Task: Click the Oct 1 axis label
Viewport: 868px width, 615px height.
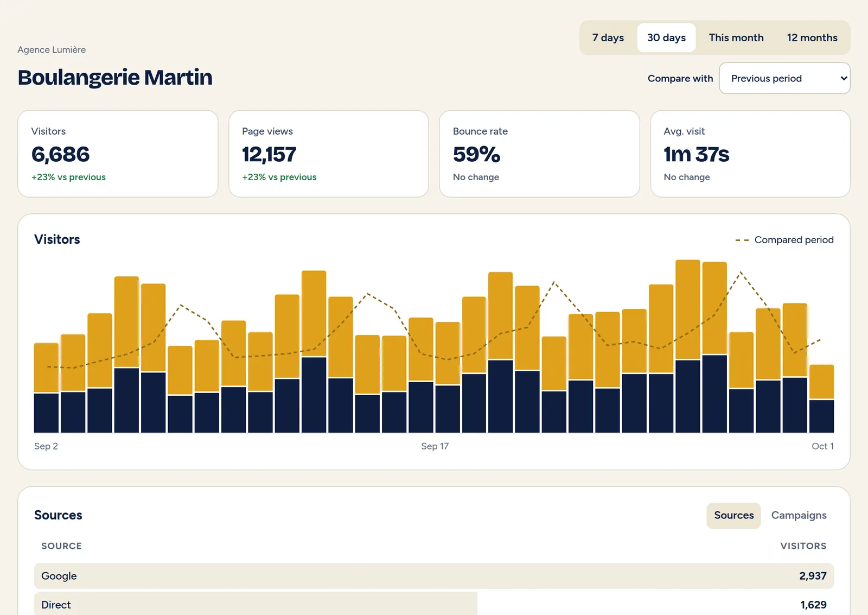Action: pyautogui.click(x=822, y=446)
